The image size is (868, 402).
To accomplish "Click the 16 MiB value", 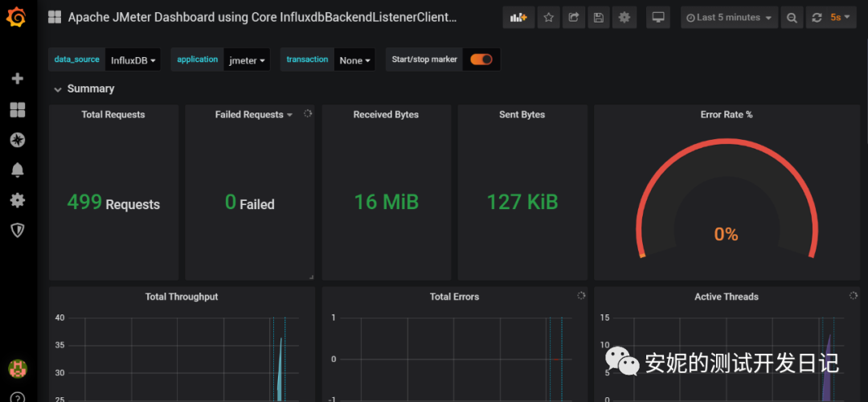I will 387,202.
